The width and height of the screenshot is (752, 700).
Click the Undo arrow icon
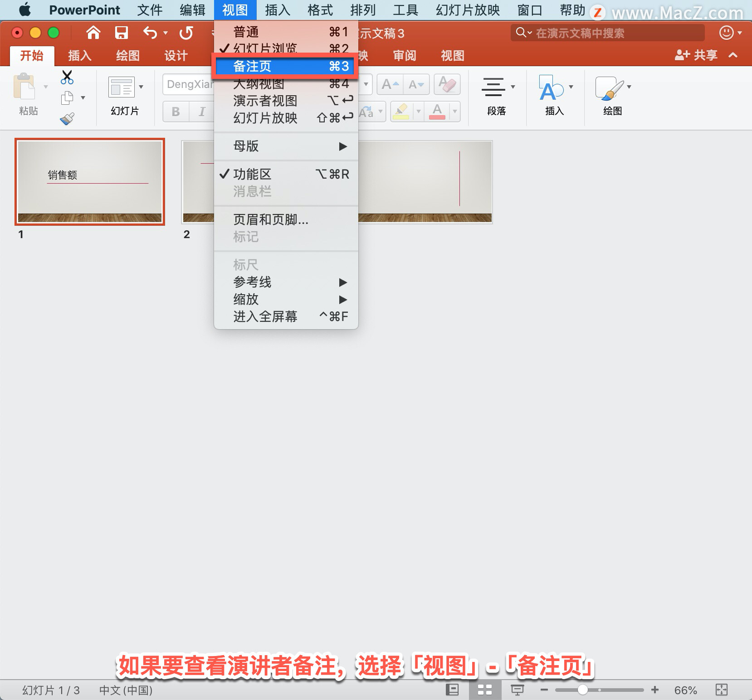[150, 33]
